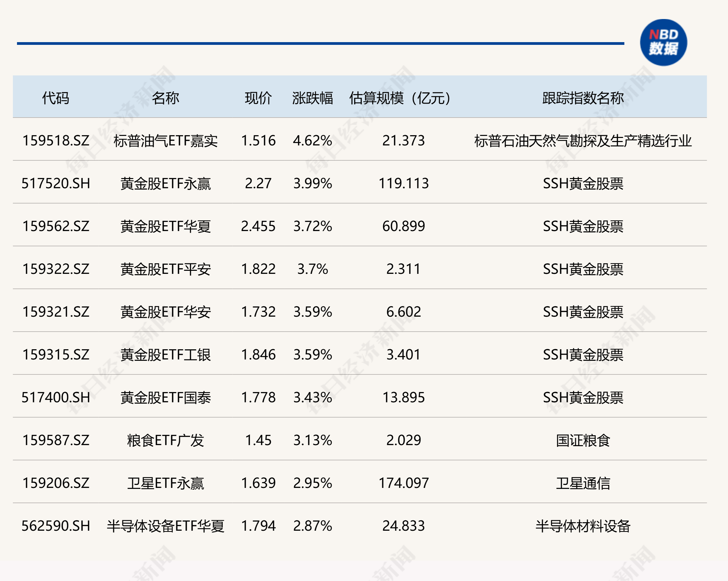This screenshot has height=581, width=728.
Task: Select fund code 517520.SH
Action: [x=56, y=183]
